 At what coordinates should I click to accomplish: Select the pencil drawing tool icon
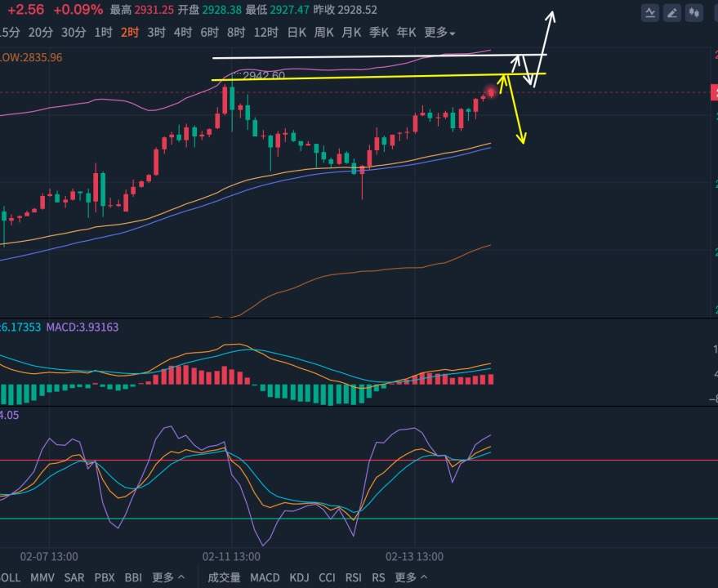(x=671, y=13)
